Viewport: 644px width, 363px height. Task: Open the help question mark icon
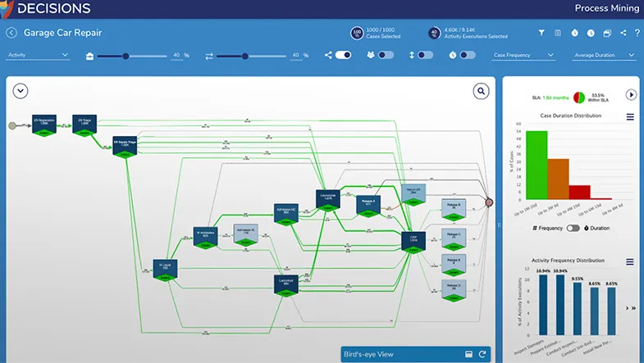click(636, 33)
